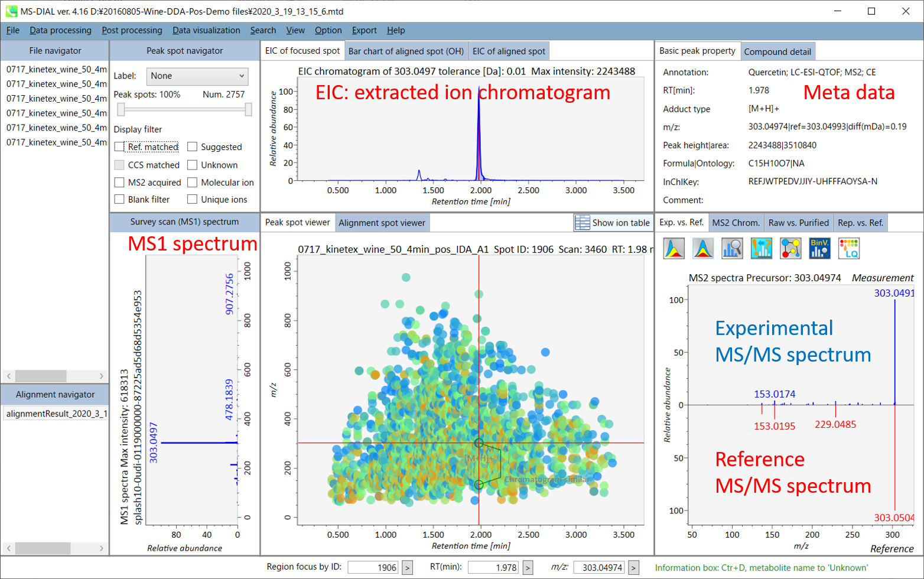Image resolution: width=924 pixels, height=579 pixels.
Task: Expand the Post processing menu
Action: tap(132, 30)
